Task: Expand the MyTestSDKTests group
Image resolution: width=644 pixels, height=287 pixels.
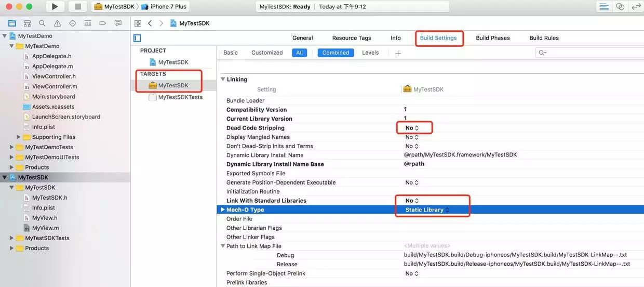Action: pyautogui.click(x=12, y=238)
